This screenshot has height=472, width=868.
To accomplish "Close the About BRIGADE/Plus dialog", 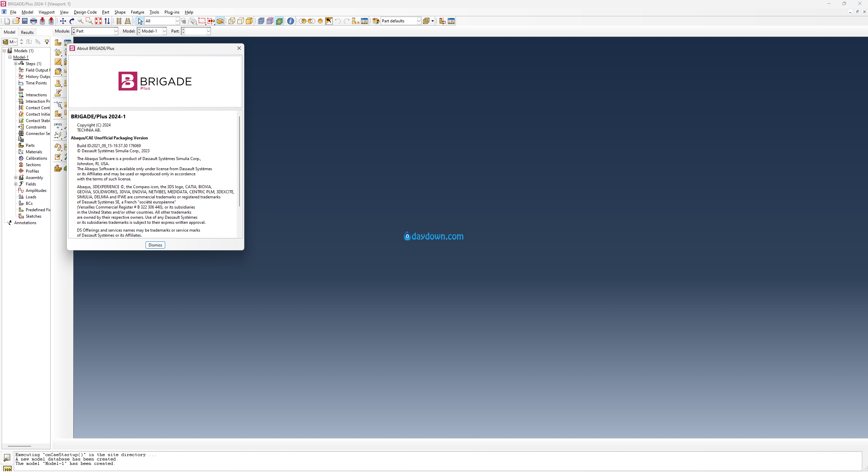I will click(x=239, y=48).
